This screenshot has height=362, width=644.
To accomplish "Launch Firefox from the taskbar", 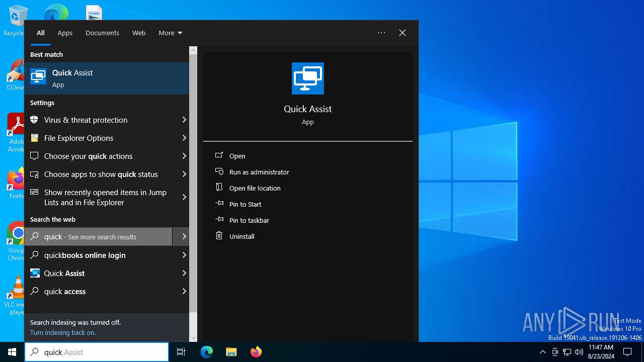I will pos(256,352).
